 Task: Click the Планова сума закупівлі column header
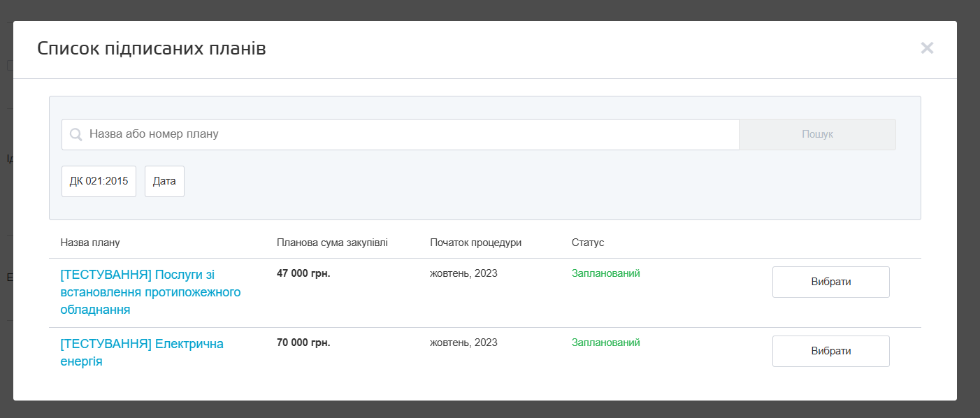332,243
